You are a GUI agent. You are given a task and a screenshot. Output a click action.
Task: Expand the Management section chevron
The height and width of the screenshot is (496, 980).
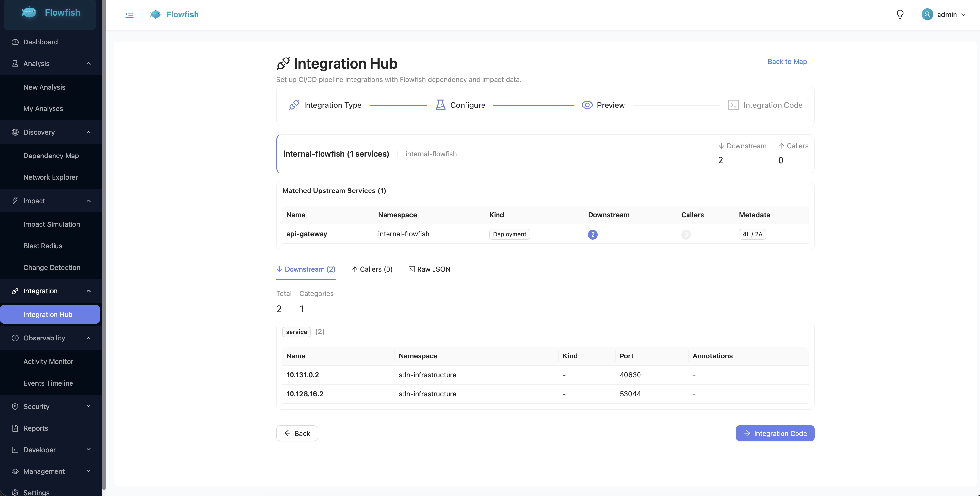89,471
